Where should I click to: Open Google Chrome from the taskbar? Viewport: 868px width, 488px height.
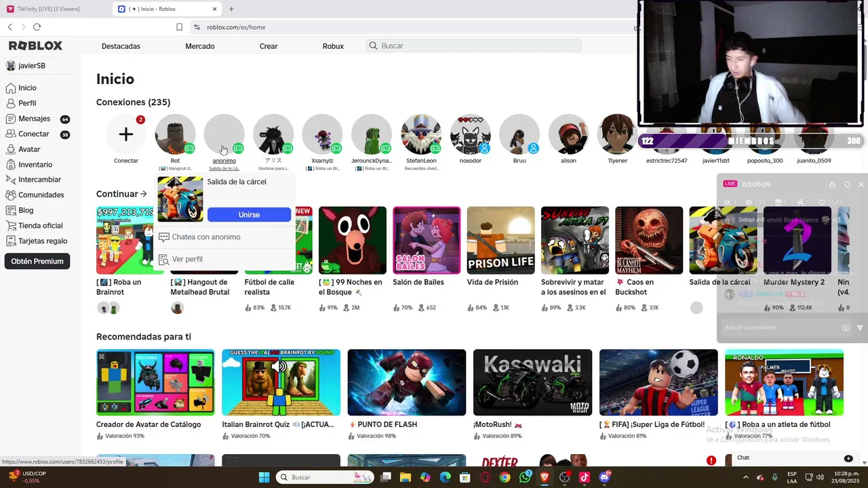[x=505, y=477]
